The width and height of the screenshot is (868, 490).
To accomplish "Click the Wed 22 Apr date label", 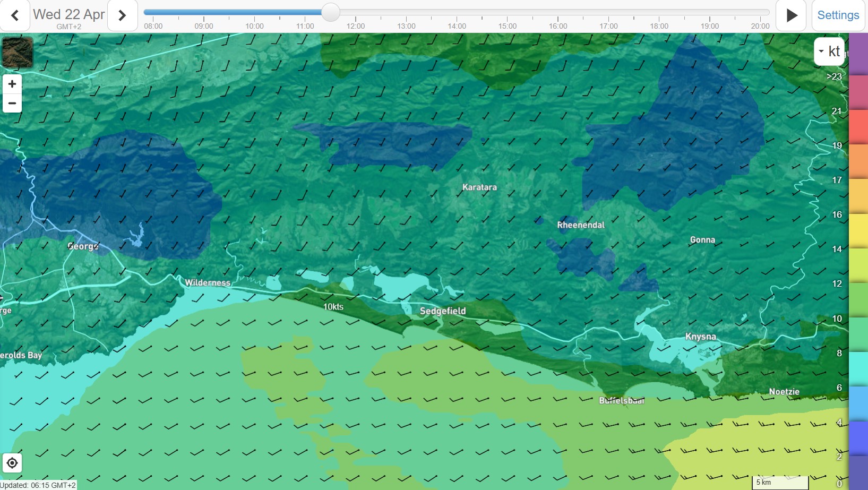I will click(x=68, y=14).
